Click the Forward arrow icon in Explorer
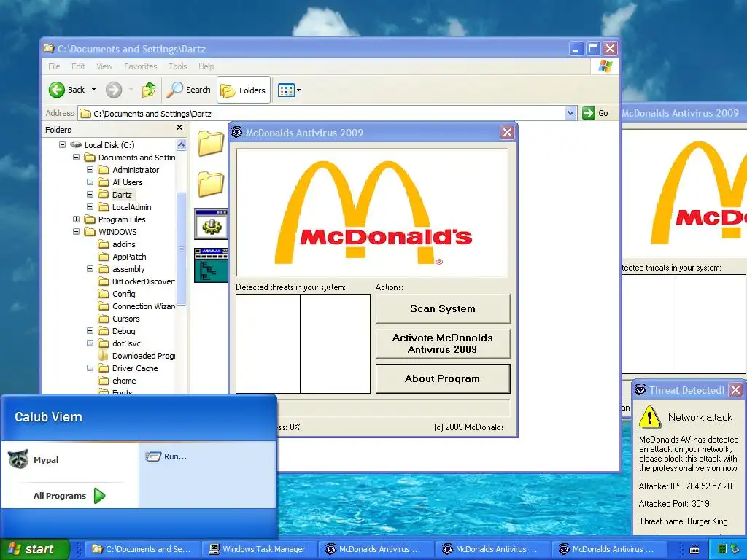This screenshot has width=747, height=560. (114, 90)
